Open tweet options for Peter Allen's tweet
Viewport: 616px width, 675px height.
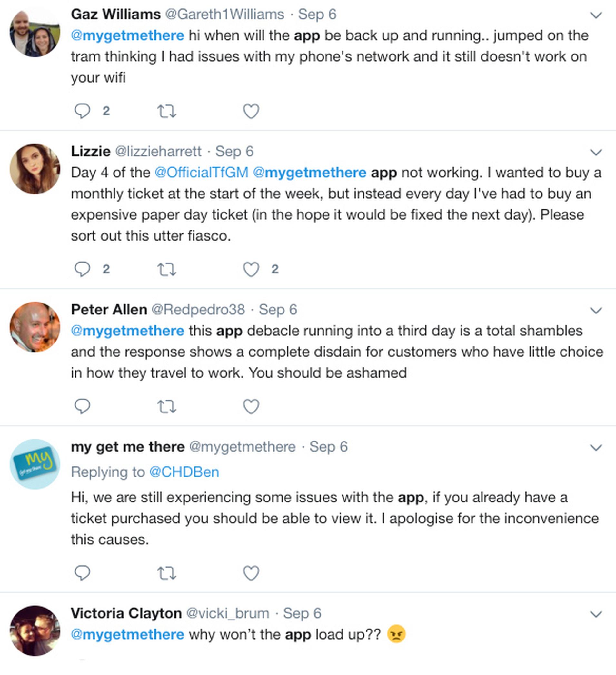[596, 310]
